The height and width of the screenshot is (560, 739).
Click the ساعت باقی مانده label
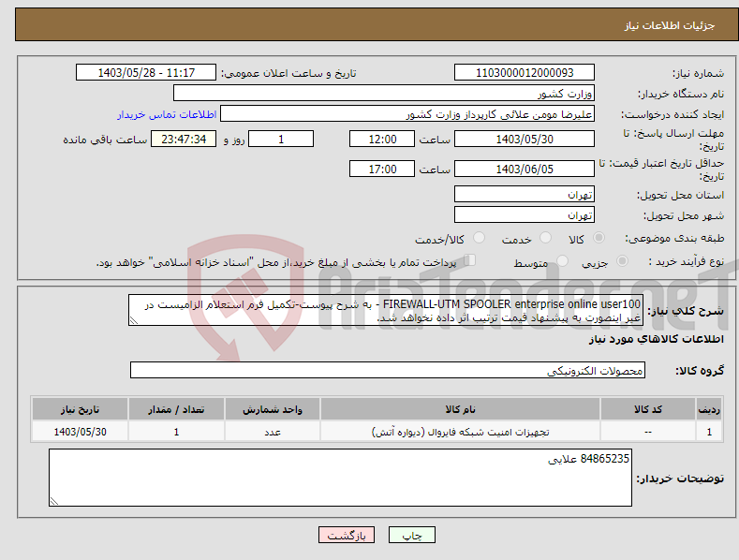[105, 140]
